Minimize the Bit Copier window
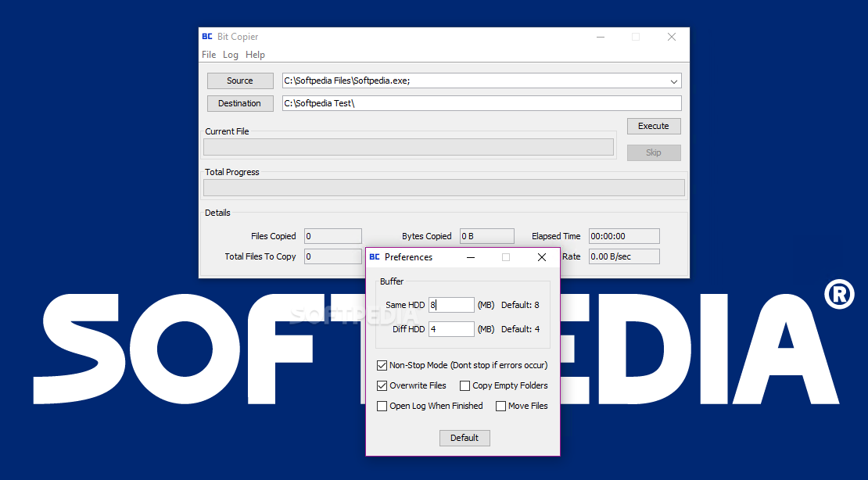 pyautogui.click(x=601, y=37)
